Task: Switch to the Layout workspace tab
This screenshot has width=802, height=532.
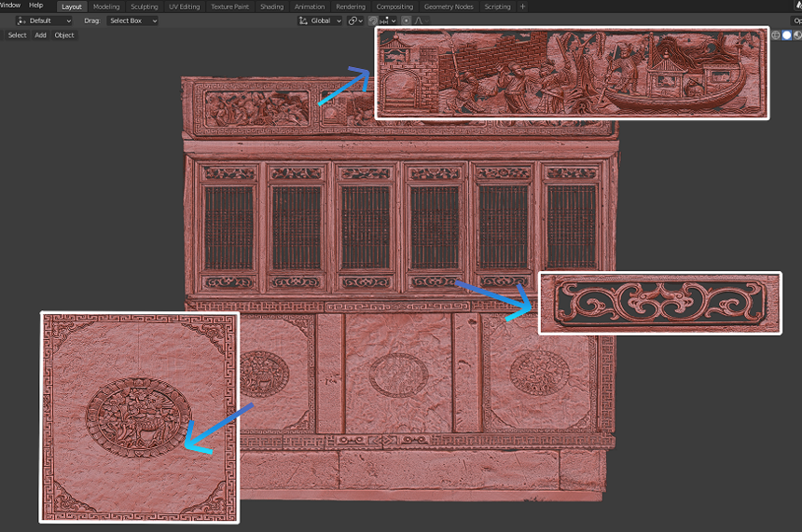Action: coord(72,7)
